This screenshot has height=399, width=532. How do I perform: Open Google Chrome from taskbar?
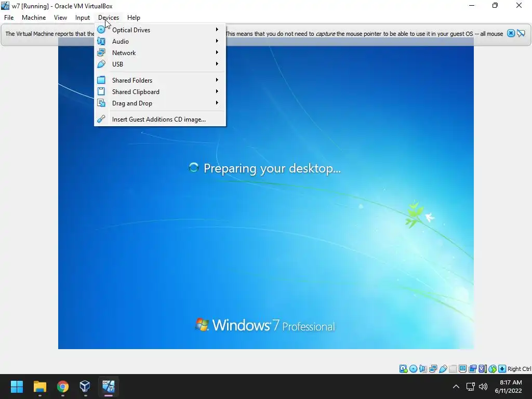[x=63, y=387]
